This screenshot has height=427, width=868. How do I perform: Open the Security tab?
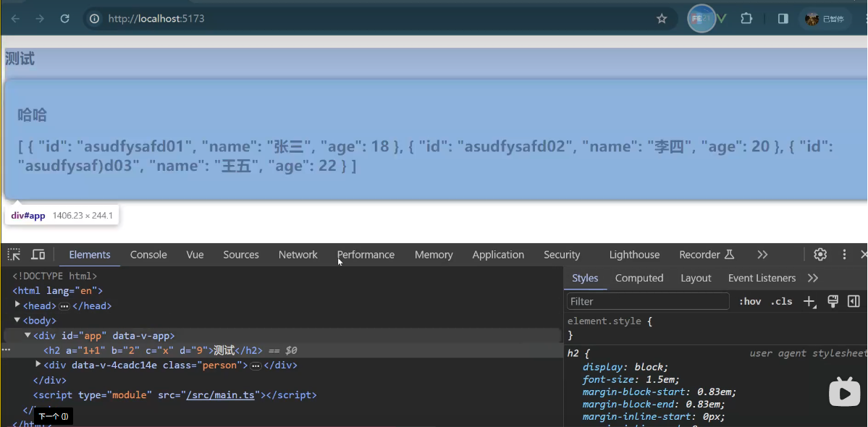click(x=561, y=255)
